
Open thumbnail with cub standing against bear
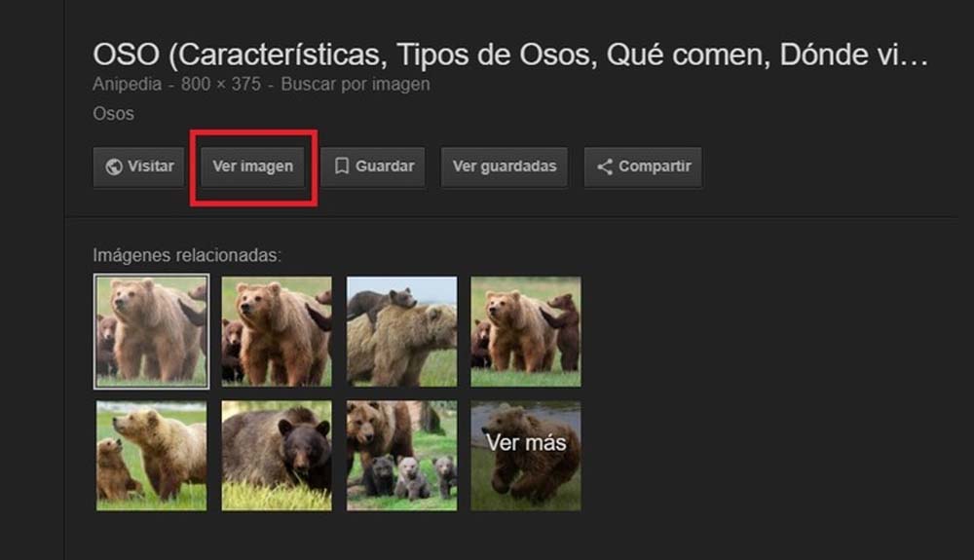pyautogui.click(x=526, y=331)
